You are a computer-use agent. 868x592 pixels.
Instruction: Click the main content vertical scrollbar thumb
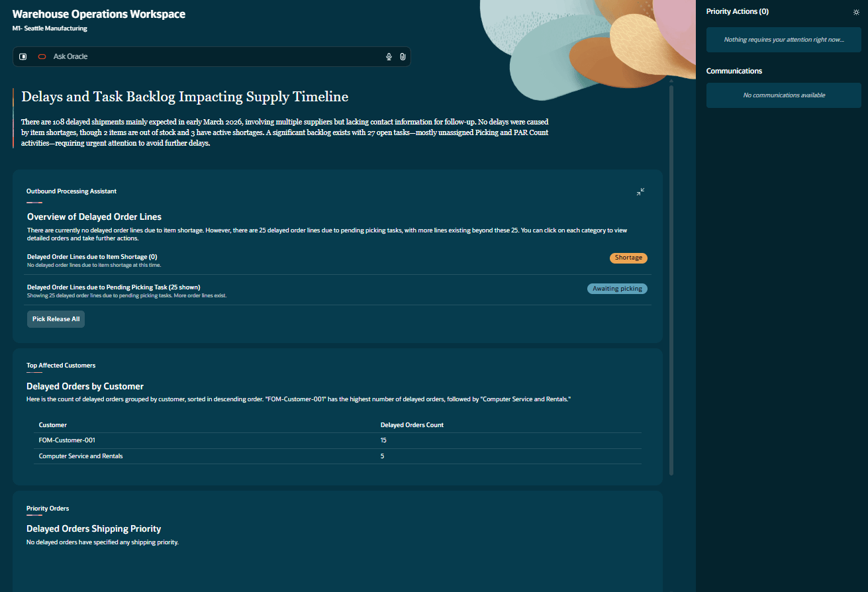point(671,281)
